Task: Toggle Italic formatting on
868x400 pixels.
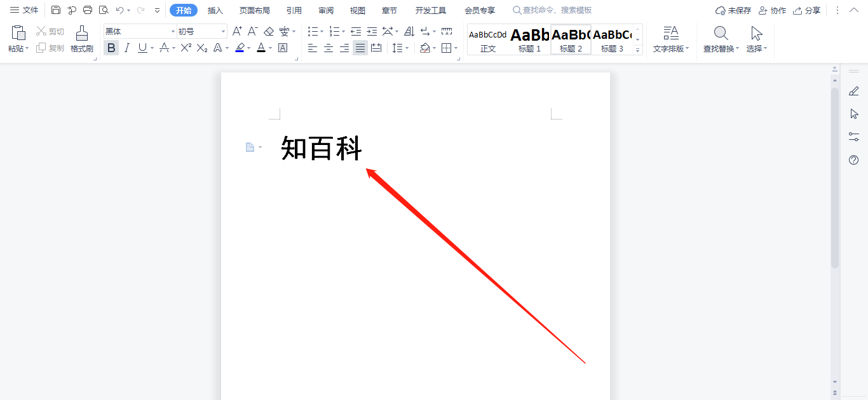Action: [x=126, y=48]
